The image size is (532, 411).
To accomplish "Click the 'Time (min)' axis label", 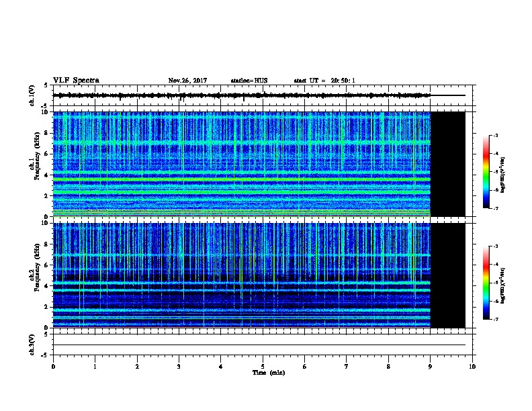I will click(269, 373).
